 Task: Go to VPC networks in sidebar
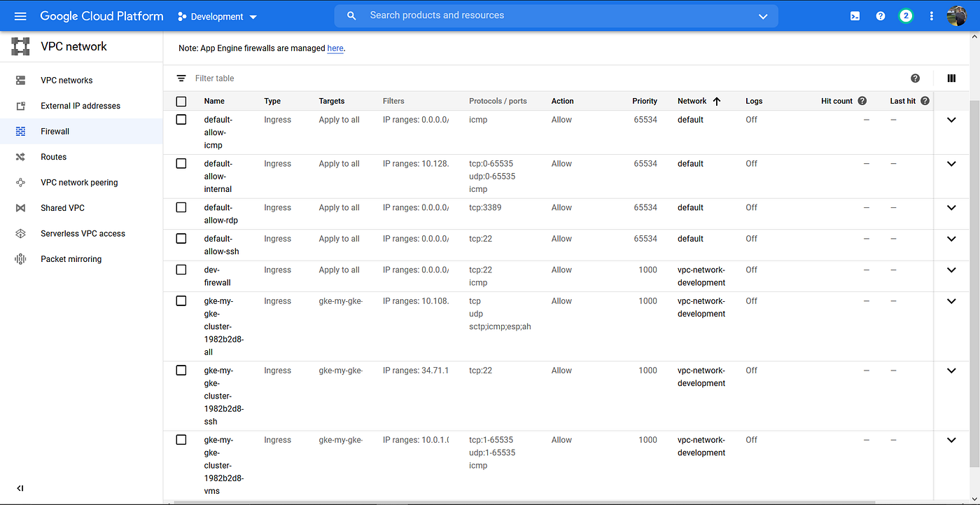pyautogui.click(x=81, y=81)
